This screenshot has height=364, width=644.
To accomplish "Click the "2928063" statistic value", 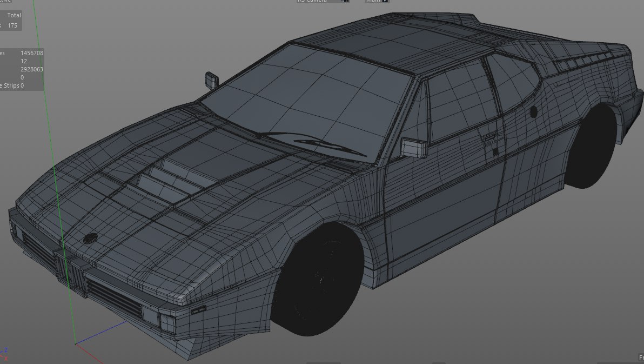I will click(x=32, y=70).
